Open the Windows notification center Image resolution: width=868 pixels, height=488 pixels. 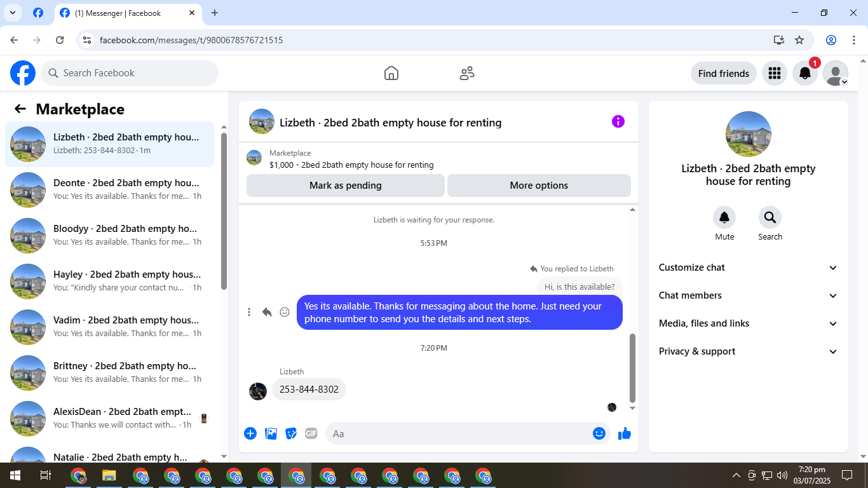pos(847,475)
